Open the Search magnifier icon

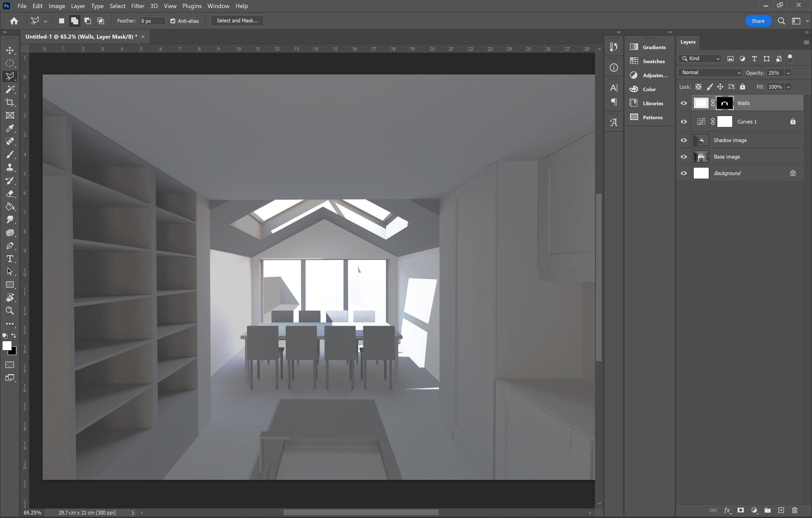[781, 21]
